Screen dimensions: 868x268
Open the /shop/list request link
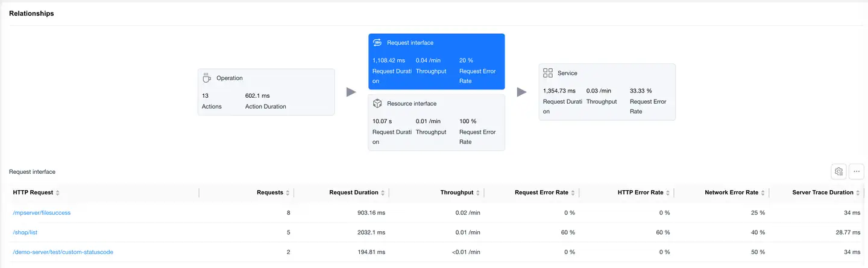[x=25, y=232]
